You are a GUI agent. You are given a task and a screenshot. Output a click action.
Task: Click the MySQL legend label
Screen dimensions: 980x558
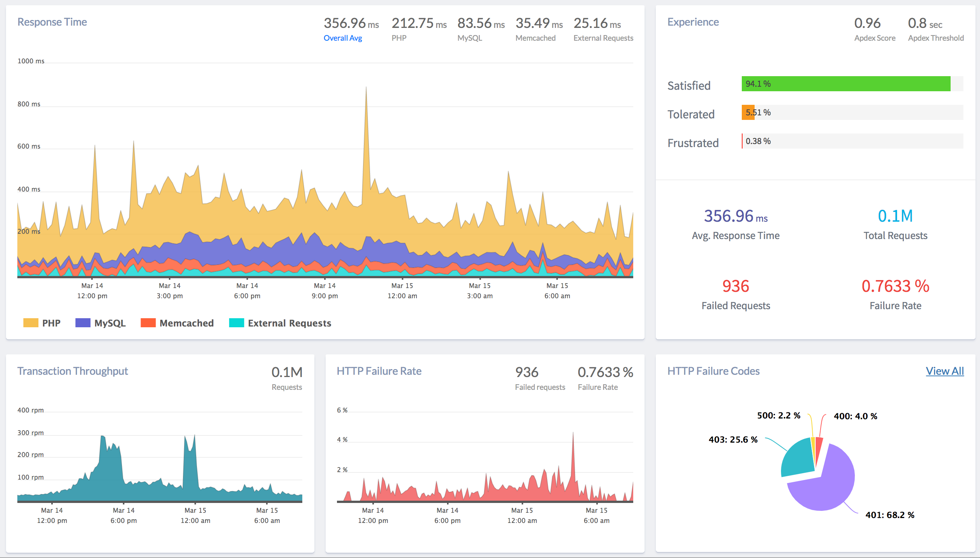click(110, 323)
